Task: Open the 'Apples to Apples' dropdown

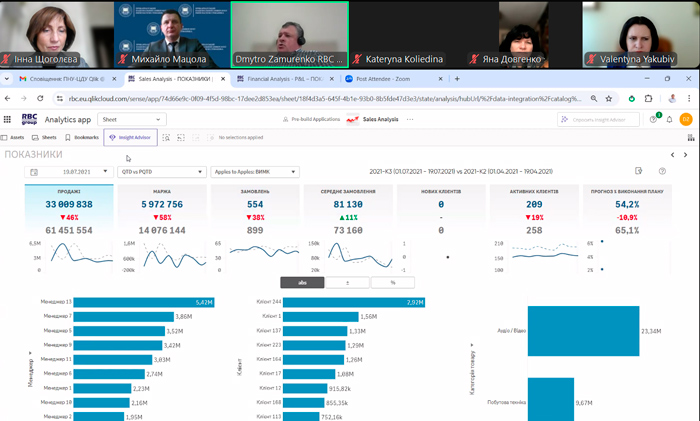Action: click(x=253, y=172)
